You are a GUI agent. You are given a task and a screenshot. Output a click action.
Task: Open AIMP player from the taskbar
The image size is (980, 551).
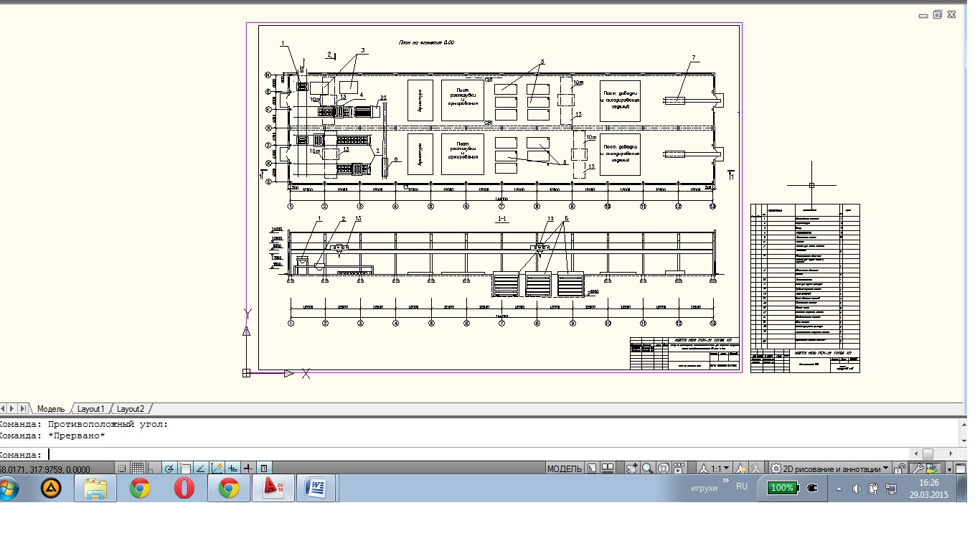51,489
